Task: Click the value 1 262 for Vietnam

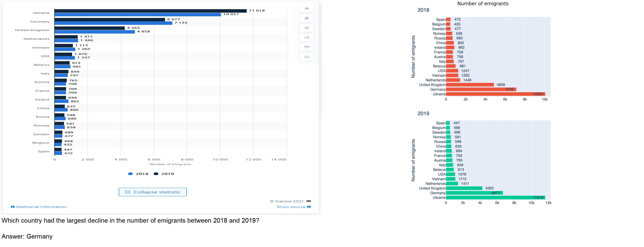Action: (84, 49)
